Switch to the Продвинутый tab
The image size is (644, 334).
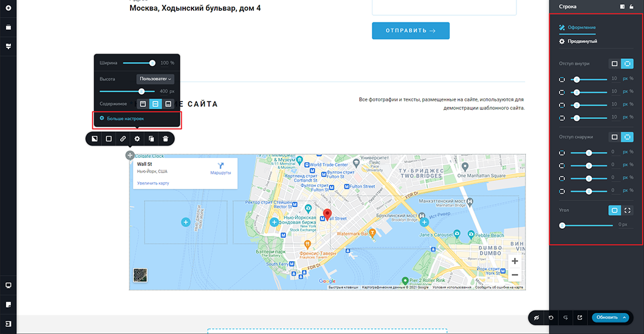583,41
